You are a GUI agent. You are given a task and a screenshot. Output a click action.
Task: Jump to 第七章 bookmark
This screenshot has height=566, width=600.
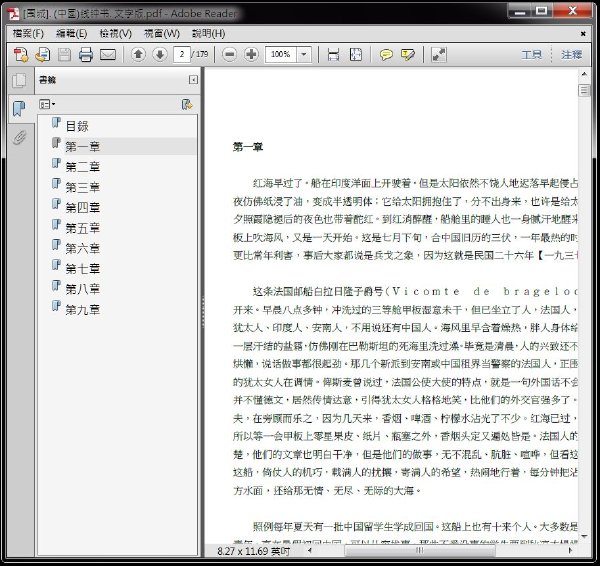pos(83,269)
